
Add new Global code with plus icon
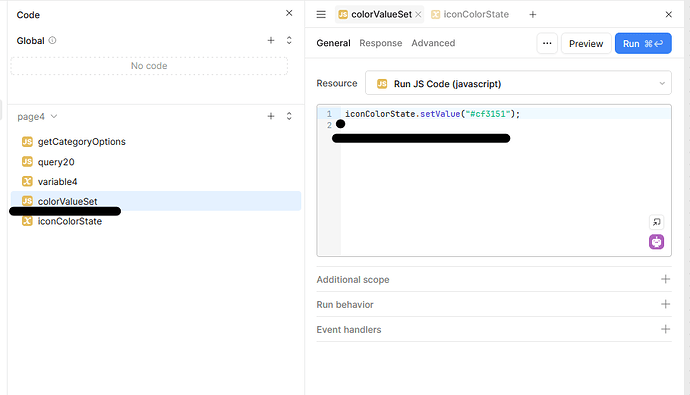coord(271,40)
